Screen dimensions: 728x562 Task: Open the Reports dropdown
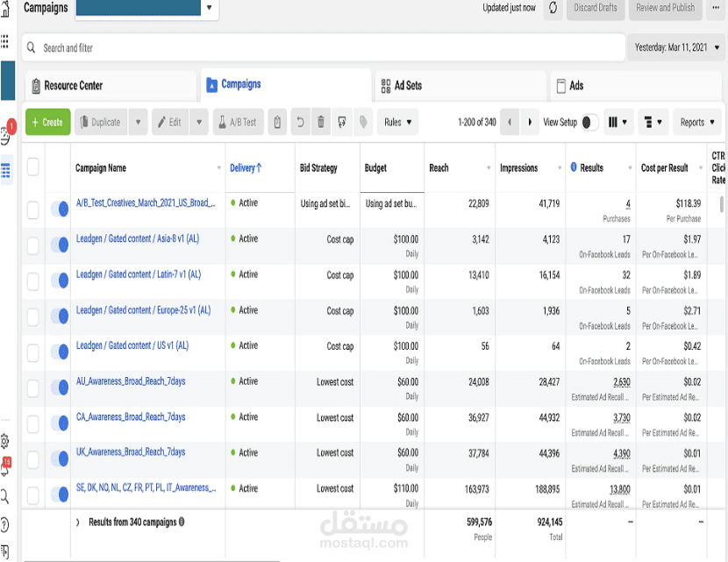point(697,122)
